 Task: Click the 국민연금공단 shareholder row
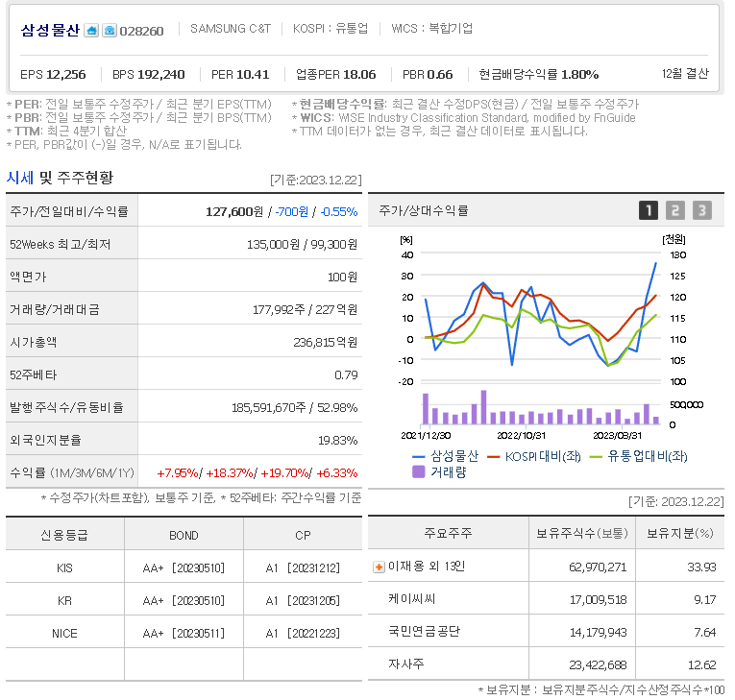[546, 632]
